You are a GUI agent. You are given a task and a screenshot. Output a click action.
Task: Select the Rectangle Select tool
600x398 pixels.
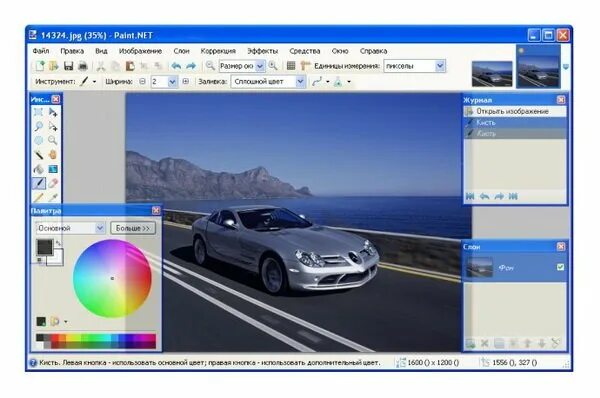38,112
